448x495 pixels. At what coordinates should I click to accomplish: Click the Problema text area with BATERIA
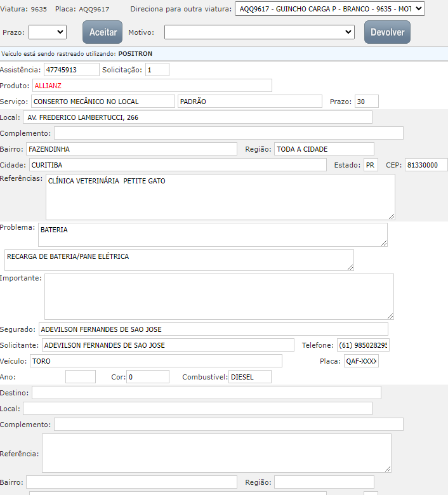coord(213,234)
